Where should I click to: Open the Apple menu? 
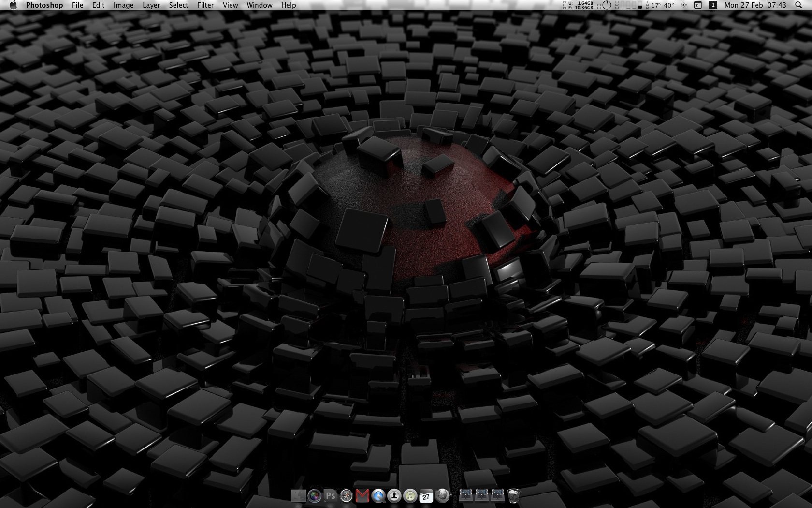pos(13,5)
